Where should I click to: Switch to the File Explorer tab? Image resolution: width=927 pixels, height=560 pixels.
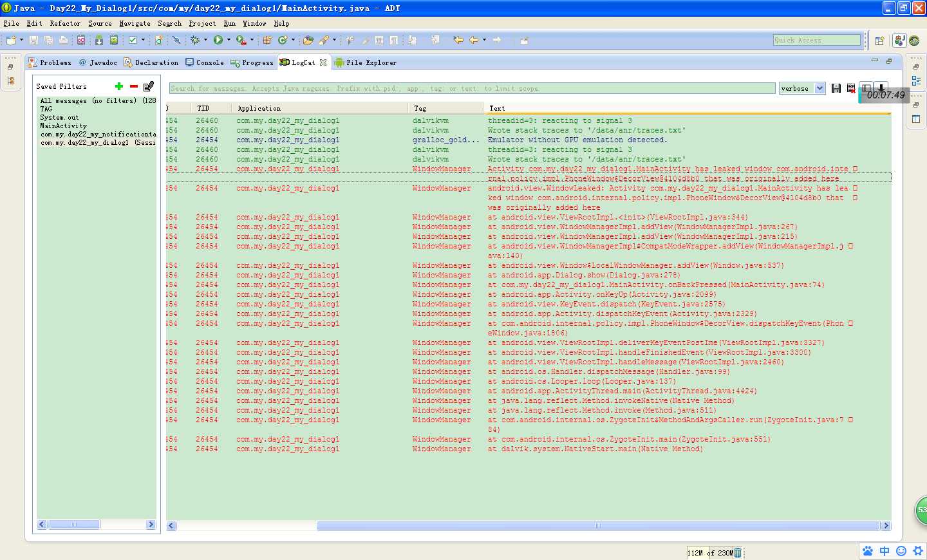point(366,62)
